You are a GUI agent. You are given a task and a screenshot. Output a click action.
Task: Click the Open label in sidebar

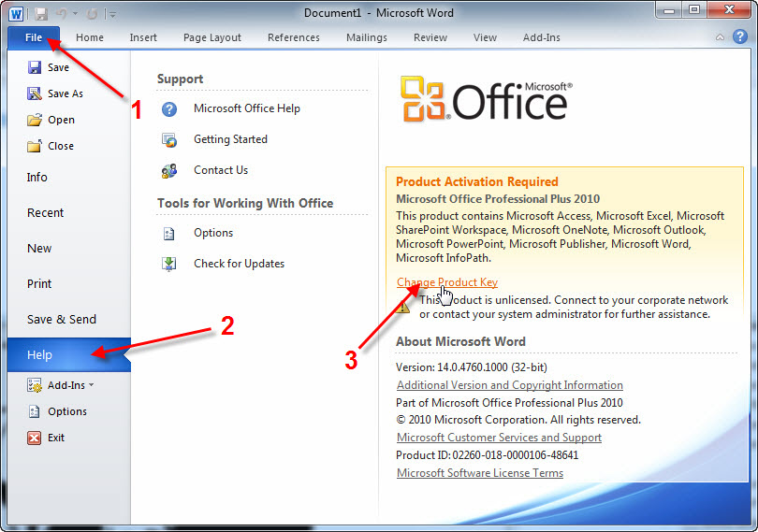pyautogui.click(x=61, y=120)
